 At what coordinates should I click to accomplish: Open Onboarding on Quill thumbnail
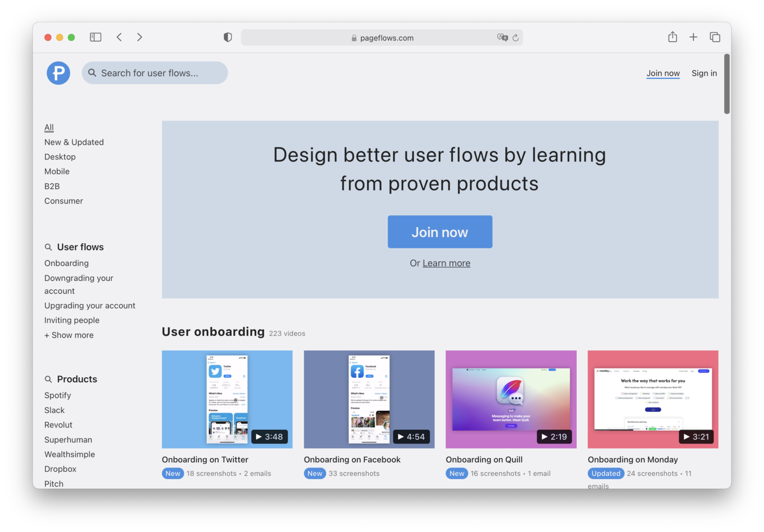coord(511,399)
